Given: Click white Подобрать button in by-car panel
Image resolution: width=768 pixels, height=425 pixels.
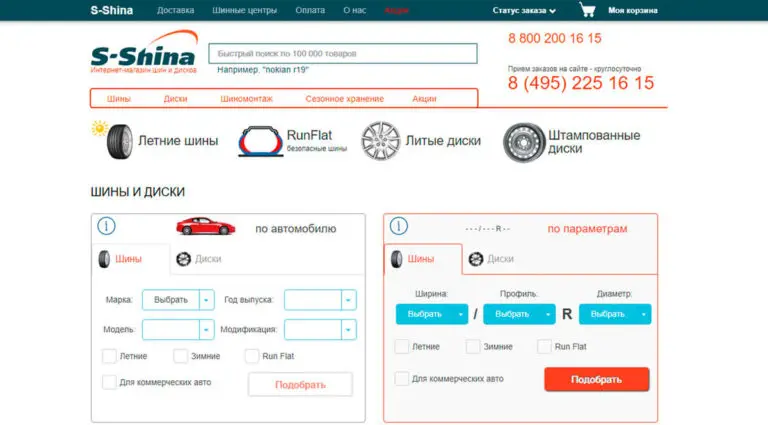Looking at the screenshot, I should [x=300, y=384].
